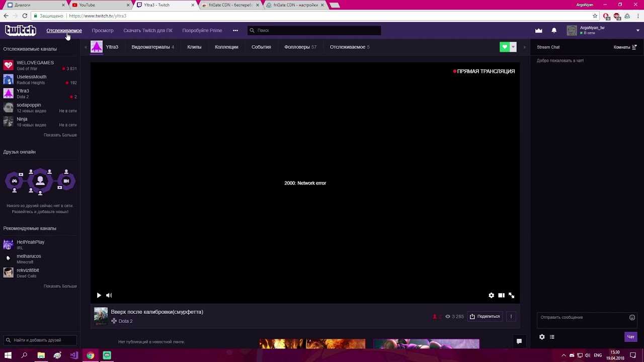Show the viewer list icon in chat

[x=552, y=337]
